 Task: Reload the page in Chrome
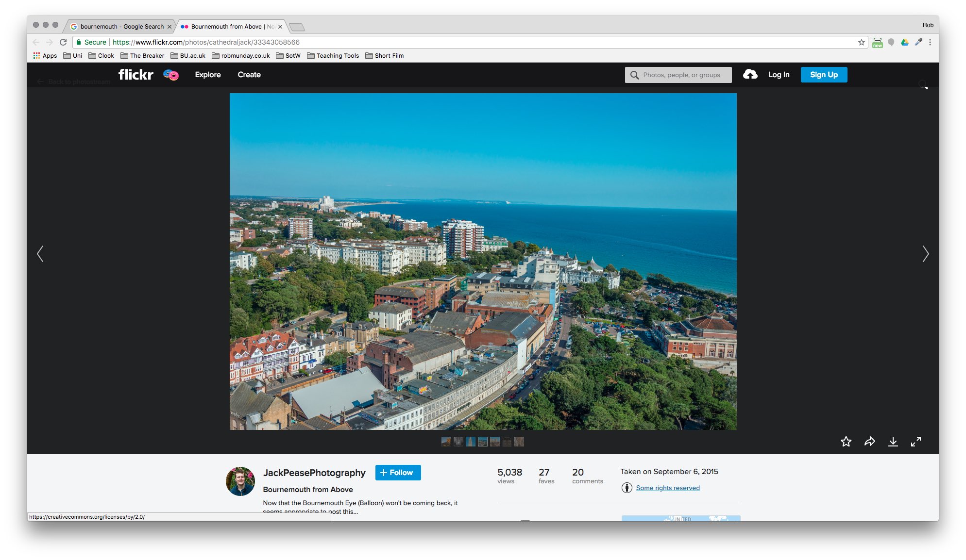63,42
